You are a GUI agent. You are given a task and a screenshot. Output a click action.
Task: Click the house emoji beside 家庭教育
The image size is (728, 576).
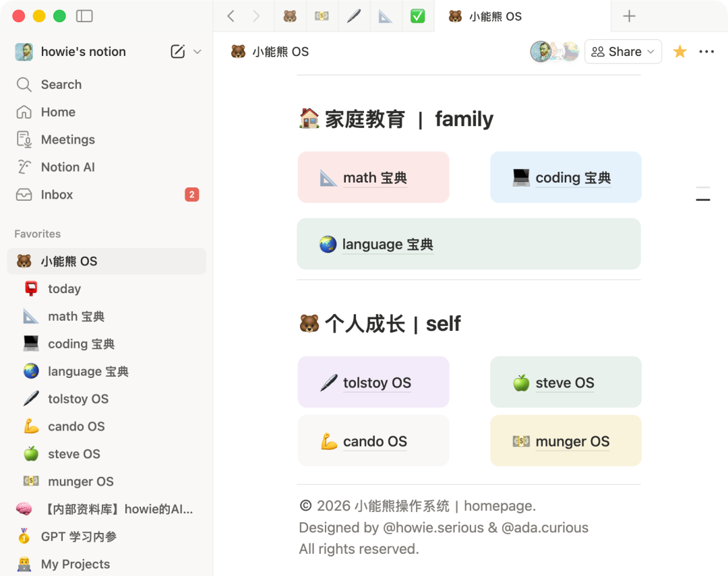[x=309, y=119]
